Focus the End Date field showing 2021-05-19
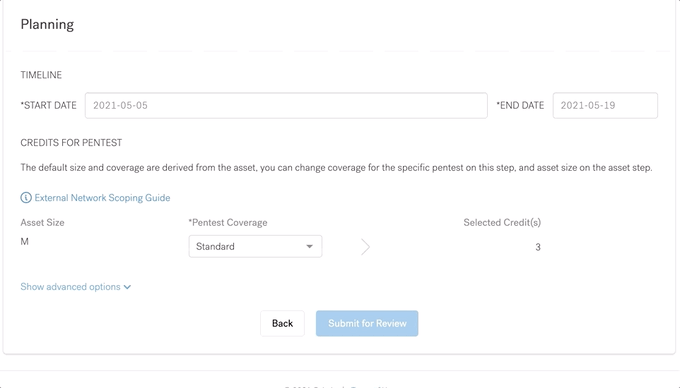 (x=605, y=105)
